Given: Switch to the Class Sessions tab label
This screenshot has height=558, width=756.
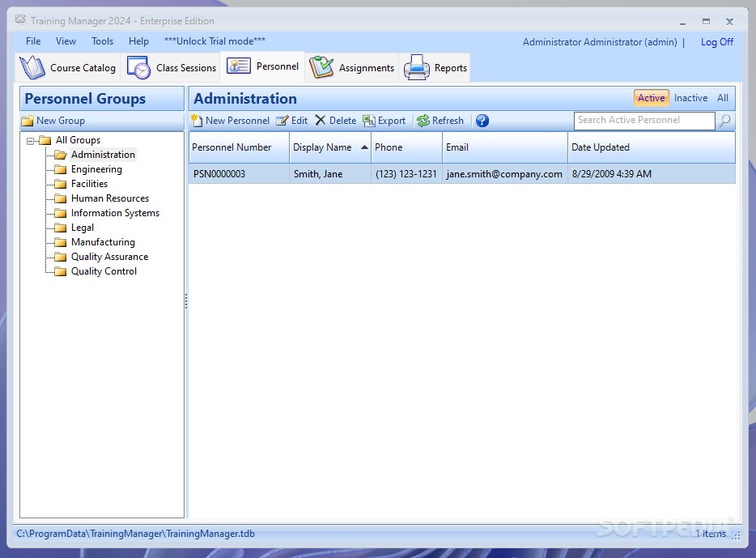Looking at the screenshot, I should [186, 68].
